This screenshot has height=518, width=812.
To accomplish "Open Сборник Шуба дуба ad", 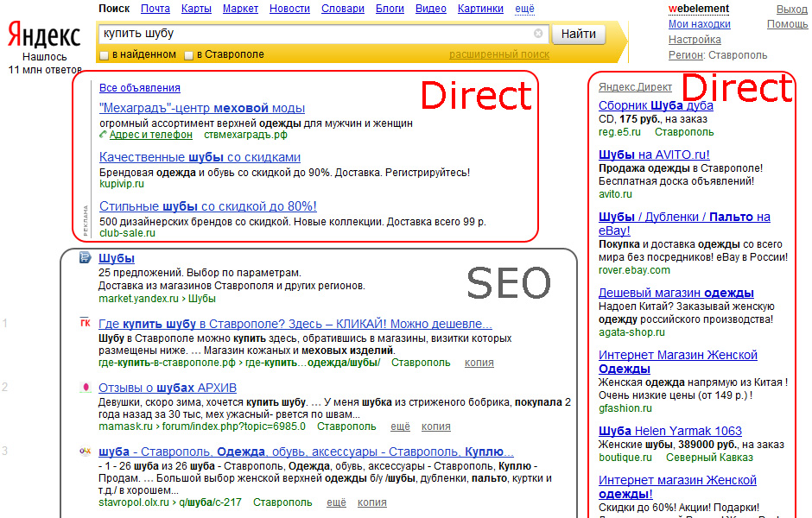I will pos(656,105).
